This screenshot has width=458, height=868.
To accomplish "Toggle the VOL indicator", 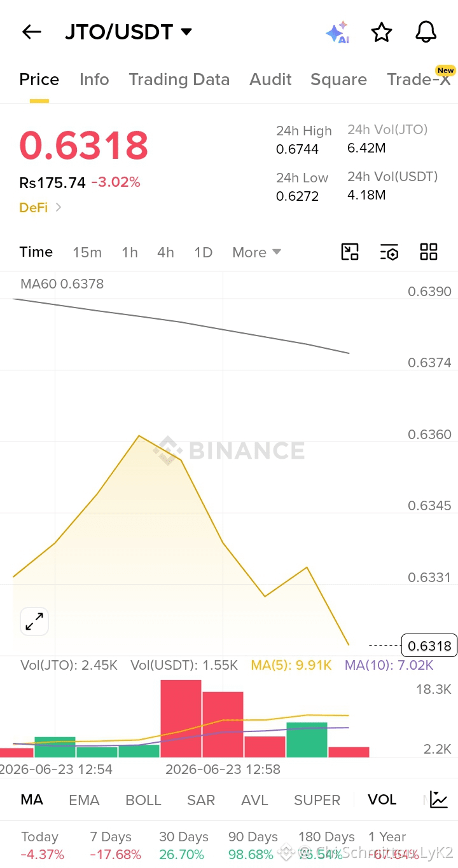I will click(382, 799).
